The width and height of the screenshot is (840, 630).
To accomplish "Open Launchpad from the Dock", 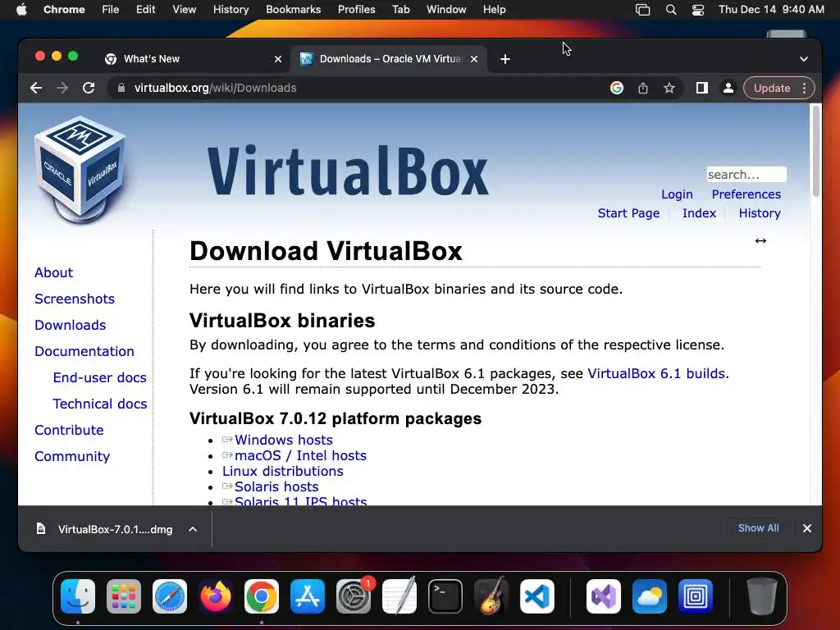I will [x=124, y=596].
